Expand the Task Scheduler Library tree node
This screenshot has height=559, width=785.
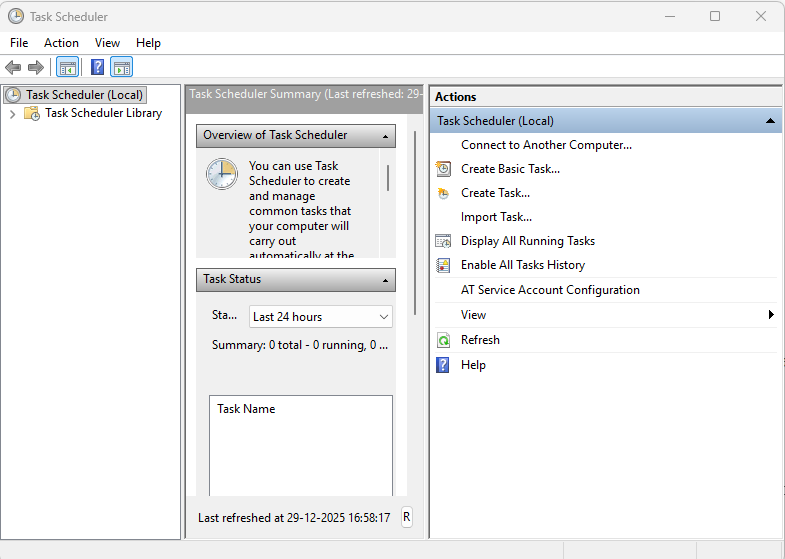point(12,114)
